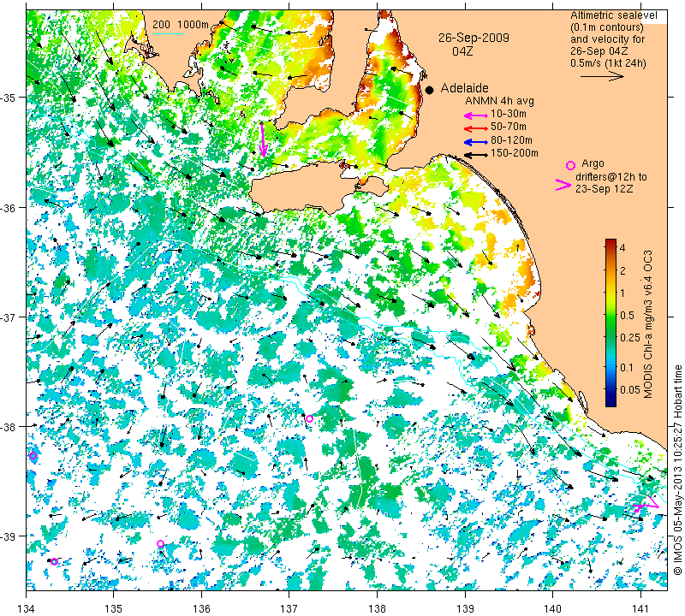685x616 pixels.
Task: Click the '80-120m' depth label
Action: coord(511,140)
